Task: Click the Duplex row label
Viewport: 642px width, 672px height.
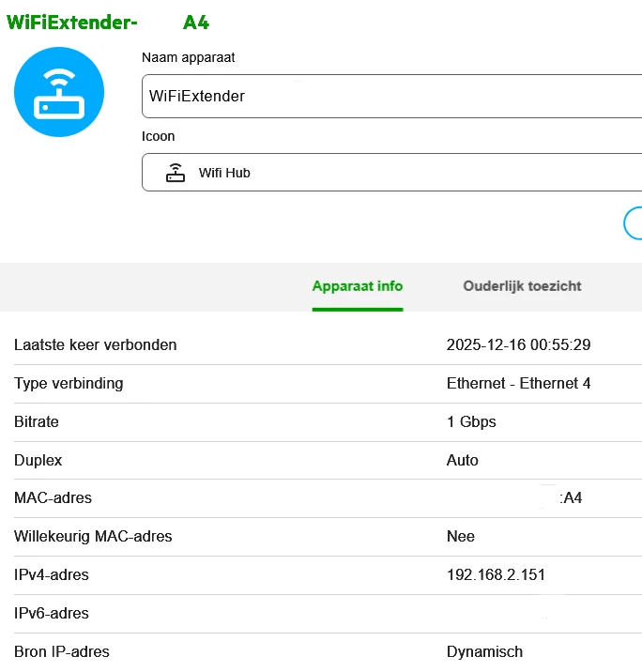Action: (38, 460)
